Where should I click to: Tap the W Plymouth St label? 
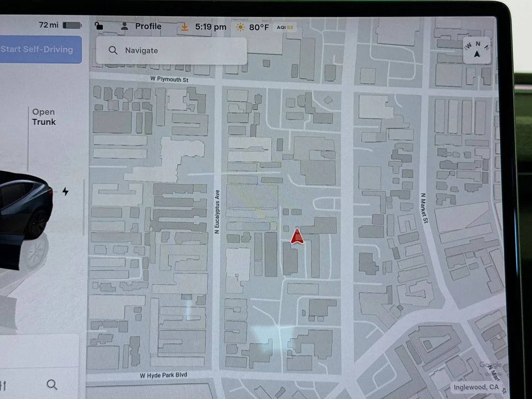[169, 79]
